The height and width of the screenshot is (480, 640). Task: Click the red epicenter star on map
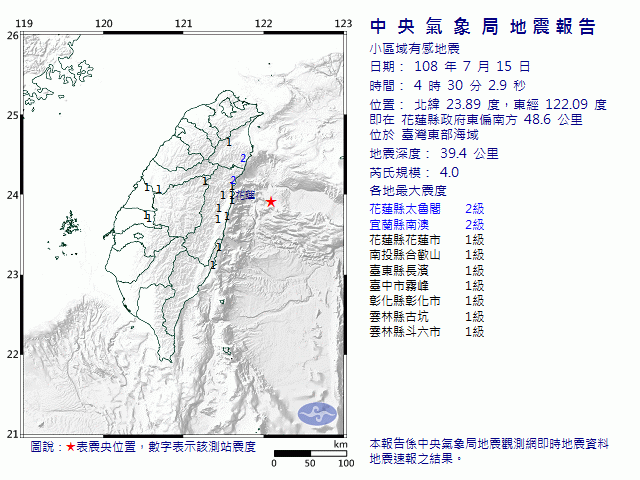tap(271, 202)
